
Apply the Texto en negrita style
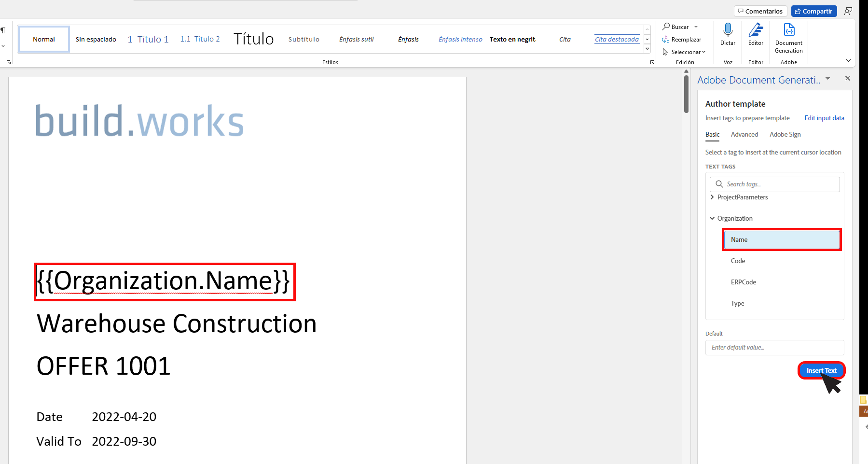512,39
